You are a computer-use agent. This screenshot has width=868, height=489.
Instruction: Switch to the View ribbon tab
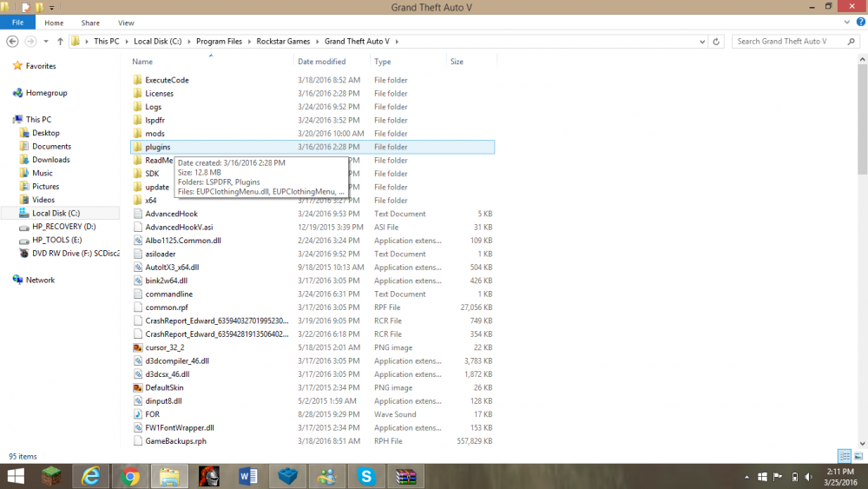coord(126,23)
